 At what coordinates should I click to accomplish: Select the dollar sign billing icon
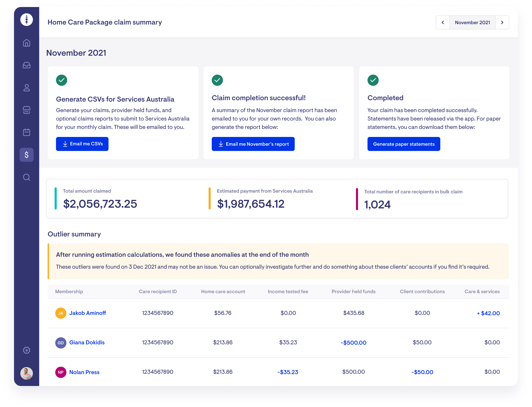(x=27, y=155)
